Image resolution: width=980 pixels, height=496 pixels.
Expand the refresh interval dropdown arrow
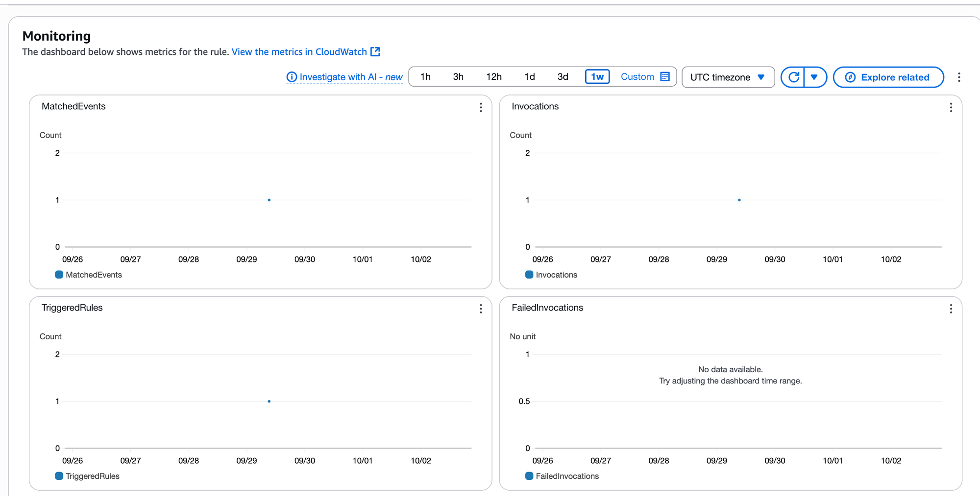point(814,77)
